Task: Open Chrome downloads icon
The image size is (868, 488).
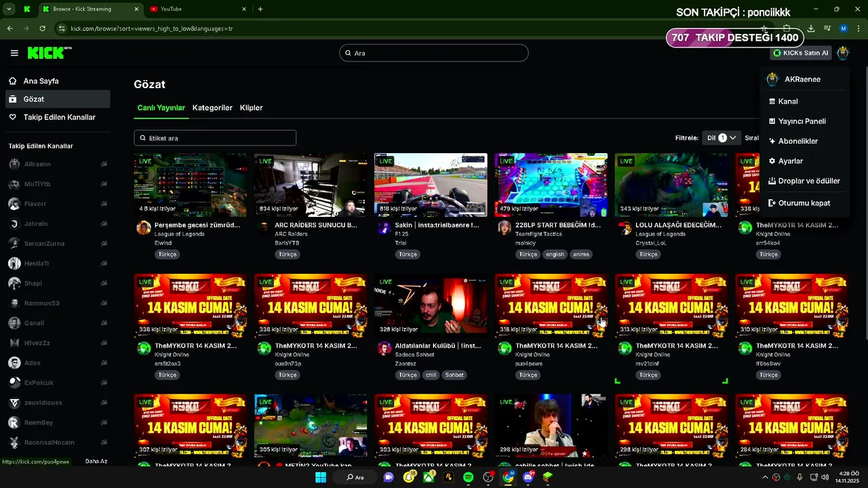Action: [811, 28]
